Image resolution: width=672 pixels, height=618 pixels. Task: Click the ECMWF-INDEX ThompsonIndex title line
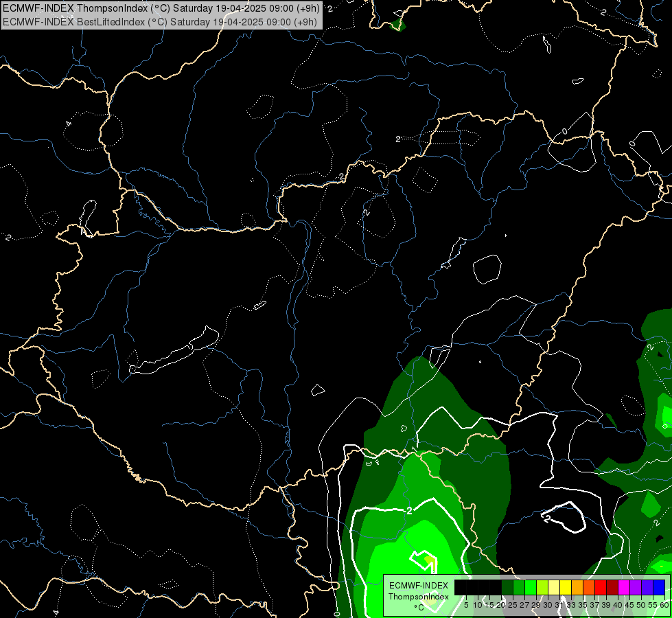pos(161,8)
